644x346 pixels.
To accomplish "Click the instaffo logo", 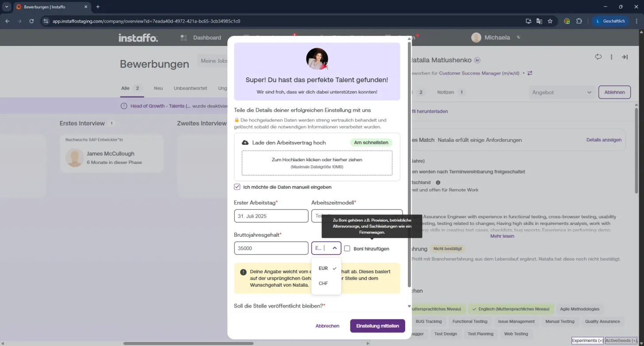I will click(138, 38).
